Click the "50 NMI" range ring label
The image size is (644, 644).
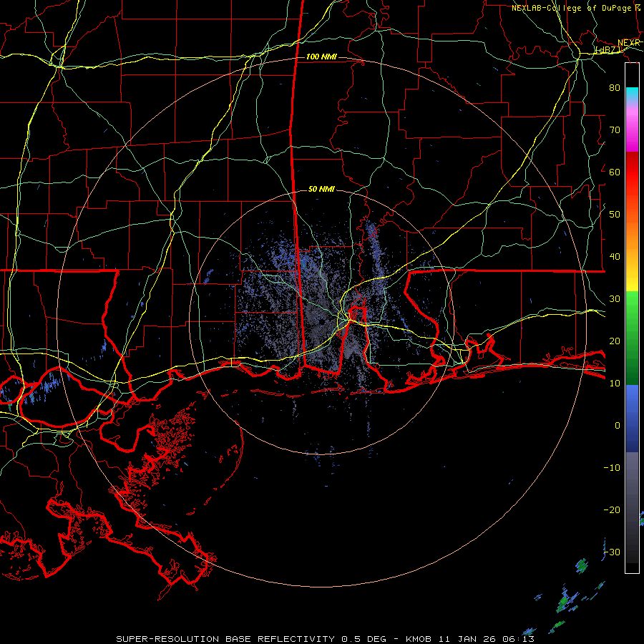tap(321, 189)
